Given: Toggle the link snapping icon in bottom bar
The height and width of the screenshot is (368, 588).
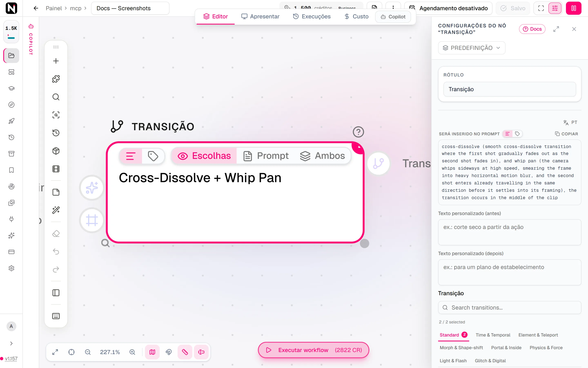Looking at the screenshot, I should [169, 352].
